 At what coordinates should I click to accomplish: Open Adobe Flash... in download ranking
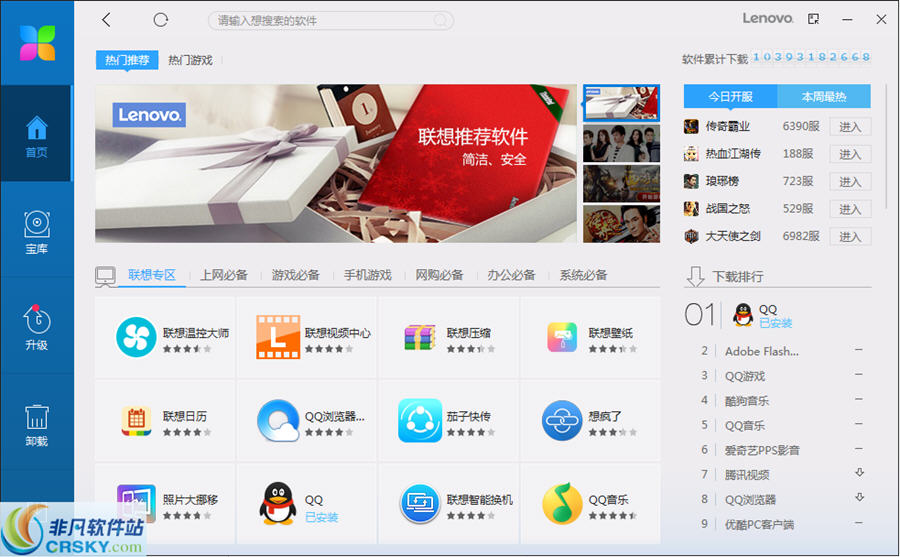(x=762, y=351)
